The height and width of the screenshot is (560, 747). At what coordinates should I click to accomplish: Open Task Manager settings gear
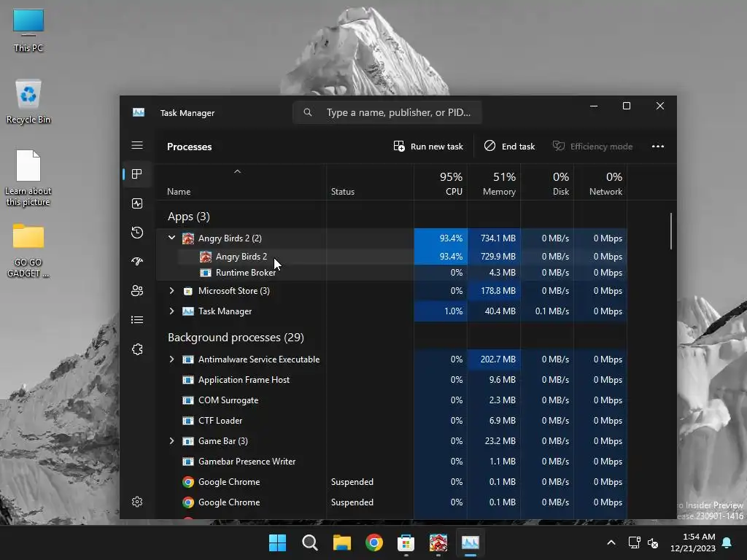coord(137,502)
